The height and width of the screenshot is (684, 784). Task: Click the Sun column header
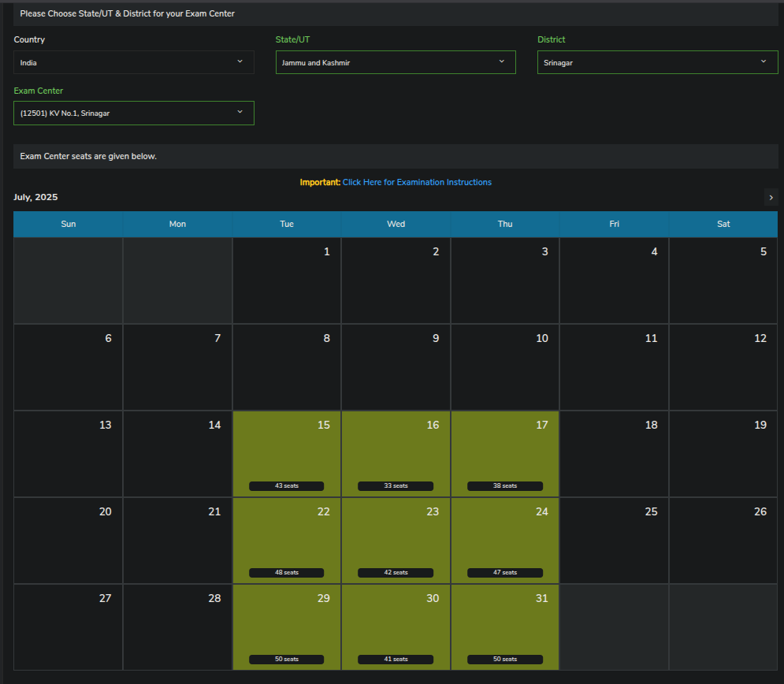pos(69,224)
